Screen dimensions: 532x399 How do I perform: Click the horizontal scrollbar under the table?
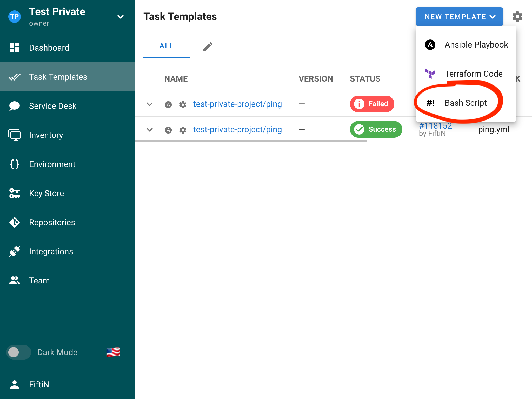pos(251,141)
